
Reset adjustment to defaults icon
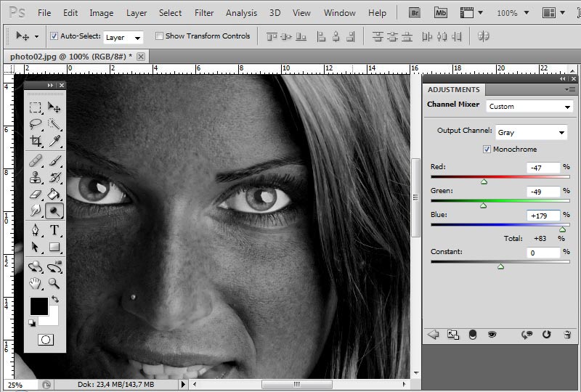[546, 335]
